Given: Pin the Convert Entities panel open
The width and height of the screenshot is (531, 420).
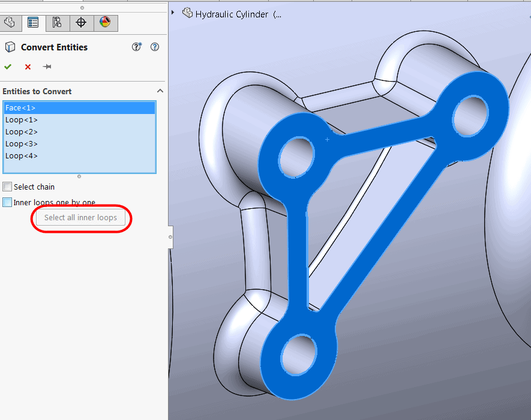Looking at the screenshot, I should click(47, 67).
